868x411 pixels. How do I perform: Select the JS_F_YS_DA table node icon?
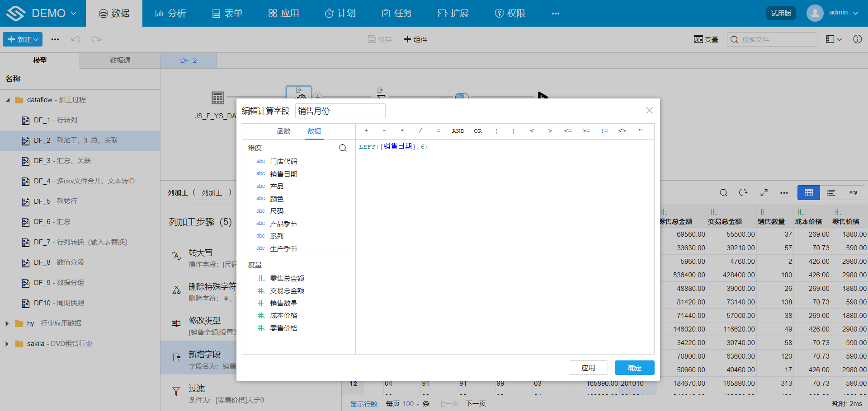coord(217,98)
